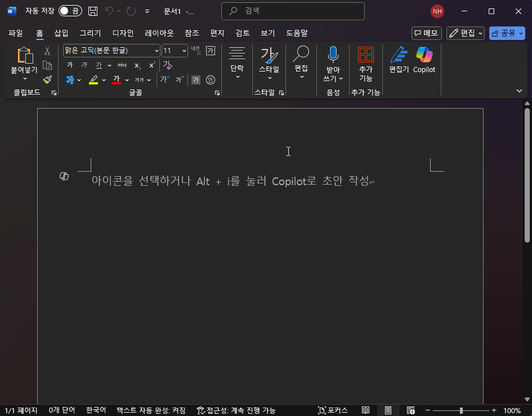Viewport: 532px width, 416px height.
Task: Apply red font color button
Action: tap(117, 80)
